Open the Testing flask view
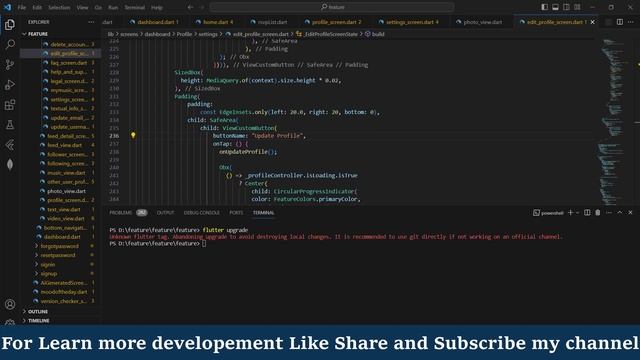 [x=10, y=124]
